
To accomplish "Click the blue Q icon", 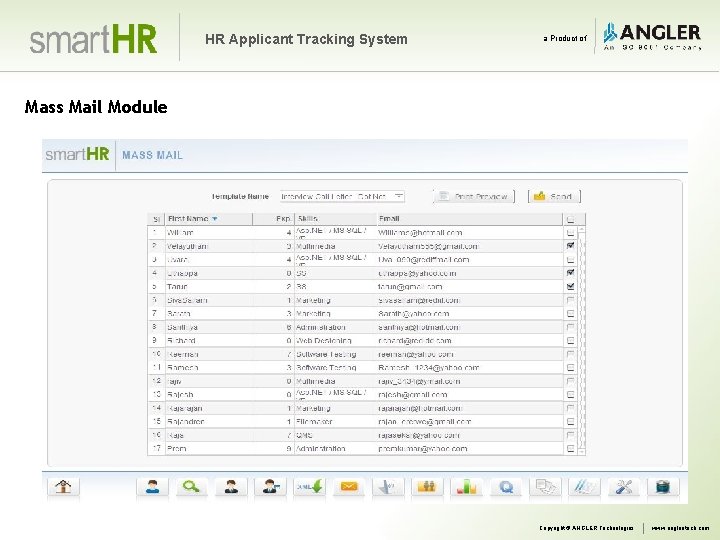I will tap(506, 487).
